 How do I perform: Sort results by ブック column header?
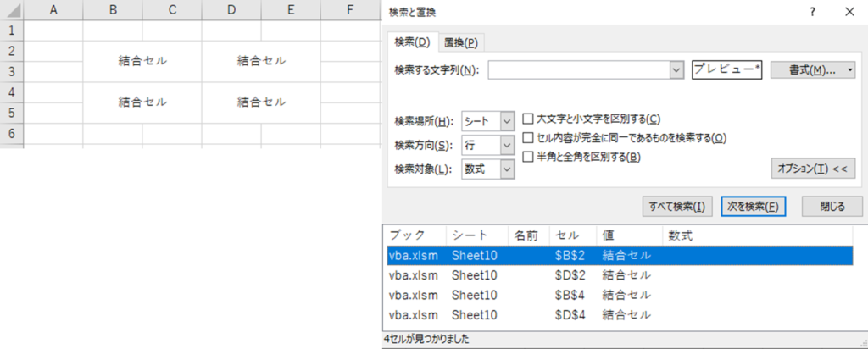pos(416,235)
